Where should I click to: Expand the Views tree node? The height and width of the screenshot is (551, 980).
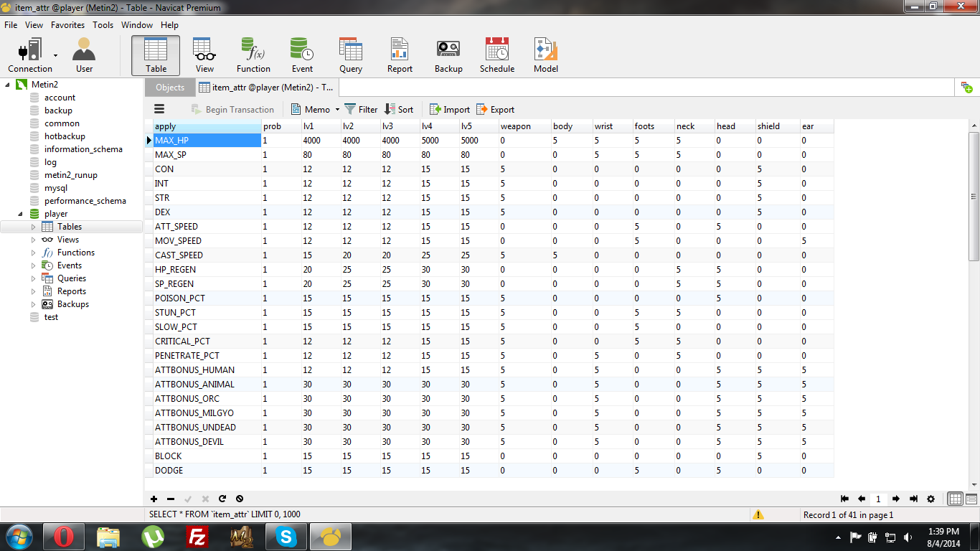(x=33, y=240)
